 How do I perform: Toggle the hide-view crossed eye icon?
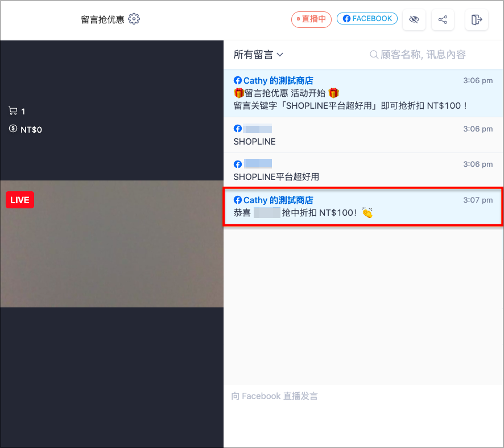click(414, 19)
